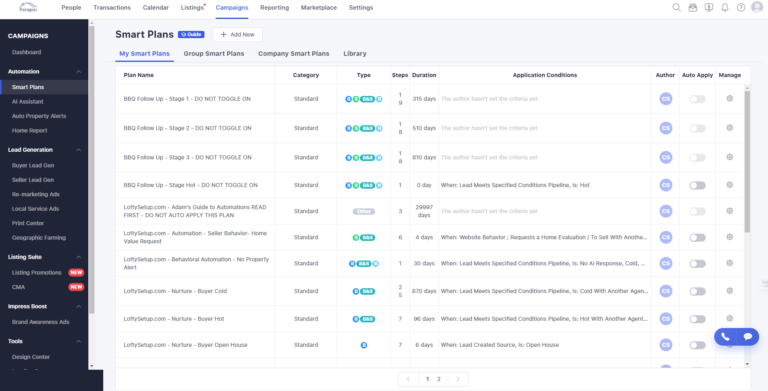Click author avatar CS on Buyer Open House row
The width and height of the screenshot is (768, 391).
(666, 345)
